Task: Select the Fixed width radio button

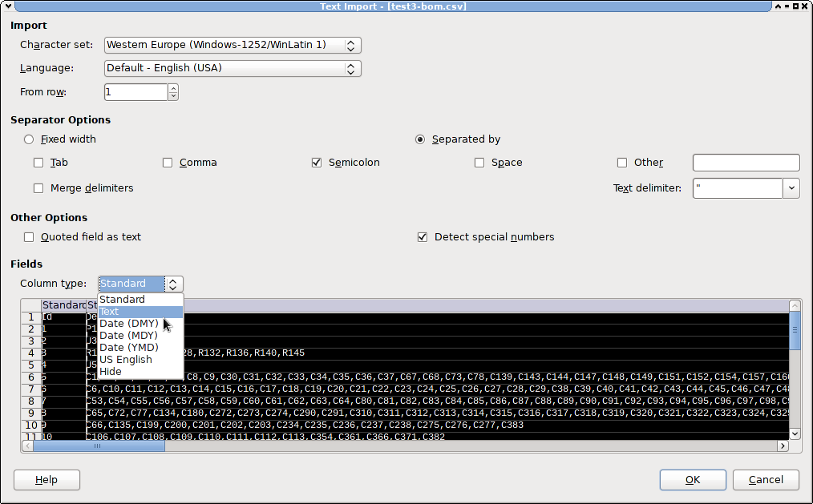Action: coord(30,139)
